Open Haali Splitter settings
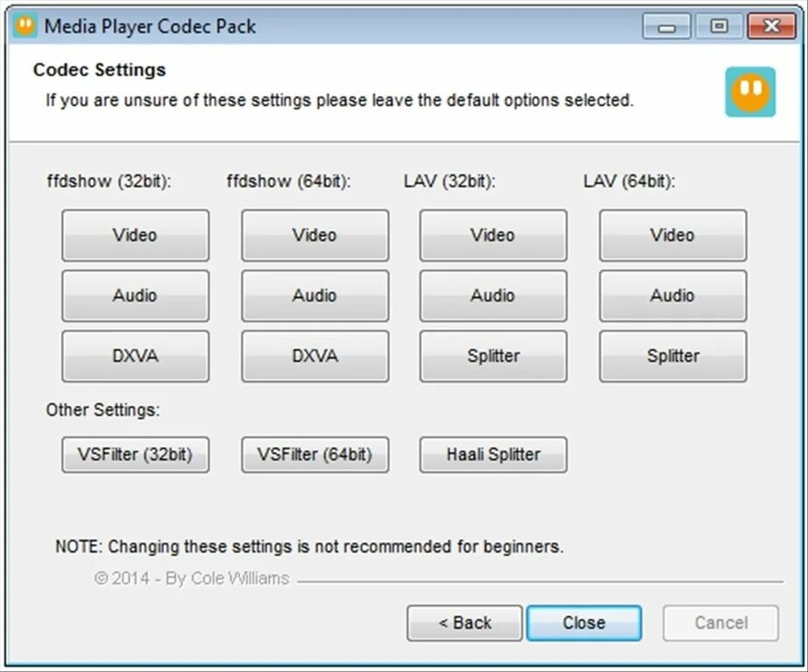Image resolution: width=808 pixels, height=672 pixels. [x=493, y=455]
